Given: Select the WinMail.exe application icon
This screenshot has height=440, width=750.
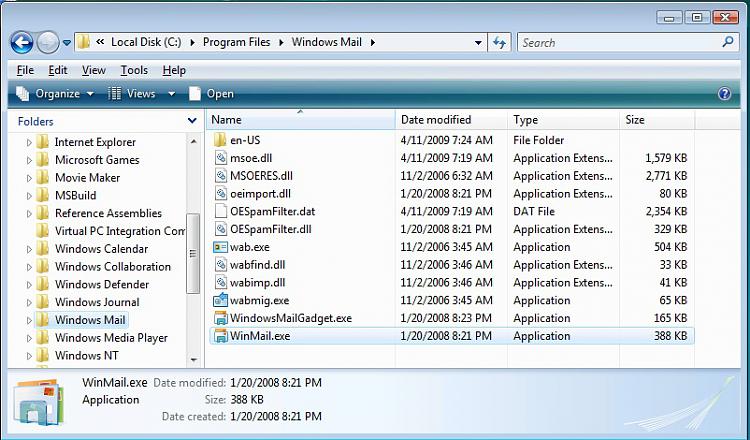Looking at the screenshot, I should click(x=221, y=336).
